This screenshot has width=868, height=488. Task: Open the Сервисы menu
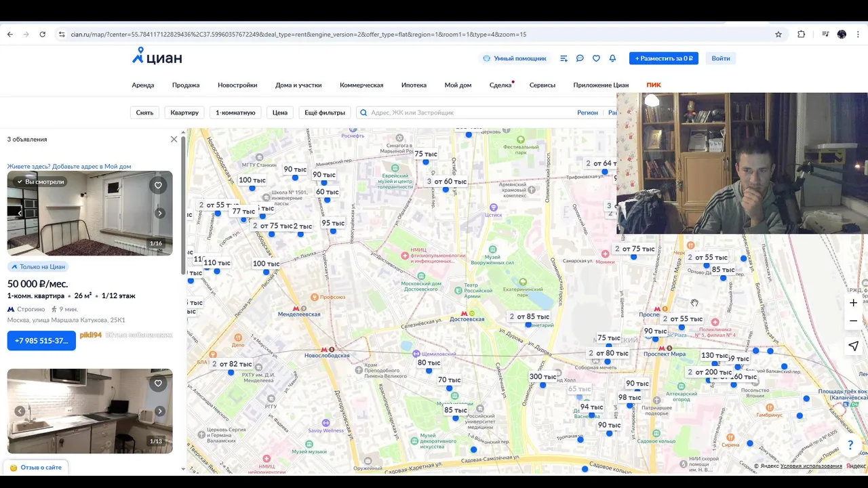pos(542,85)
